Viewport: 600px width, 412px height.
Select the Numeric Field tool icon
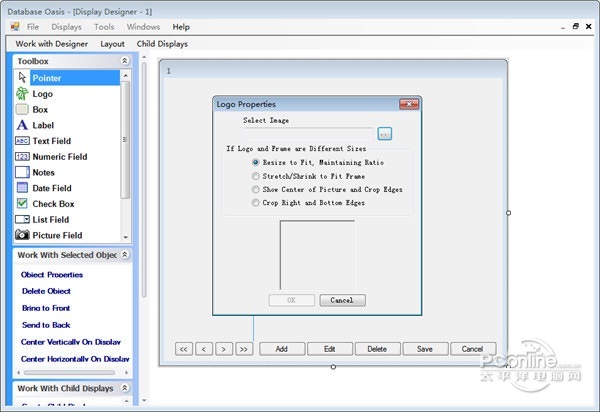point(22,156)
